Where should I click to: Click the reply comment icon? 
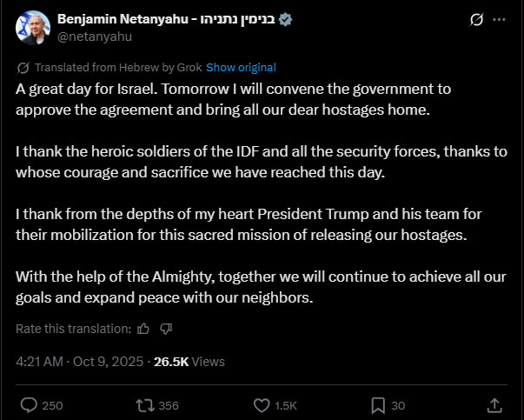click(28, 405)
